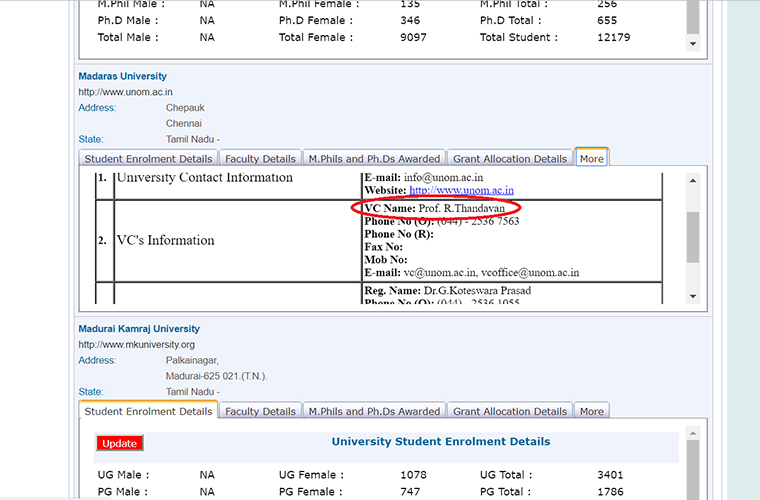Click the Madurai-625 021.(T.N.). address text
Screen dimensions: 760x500
(216, 376)
